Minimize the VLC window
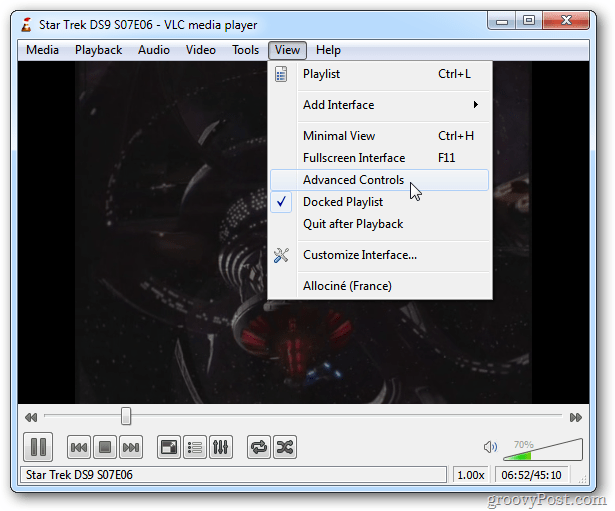The height and width of the screenshot is (511, 615). click(502, 20)
